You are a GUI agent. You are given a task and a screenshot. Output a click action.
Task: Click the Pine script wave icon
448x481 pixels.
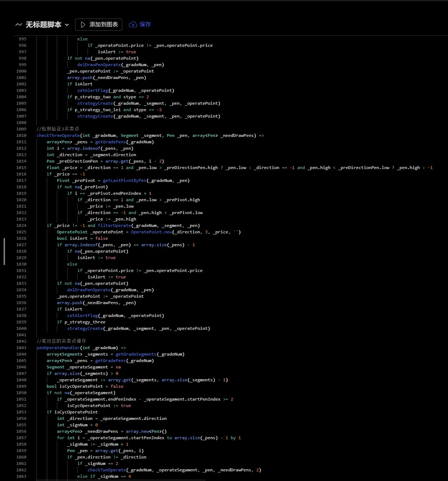[x=19, y=25]
